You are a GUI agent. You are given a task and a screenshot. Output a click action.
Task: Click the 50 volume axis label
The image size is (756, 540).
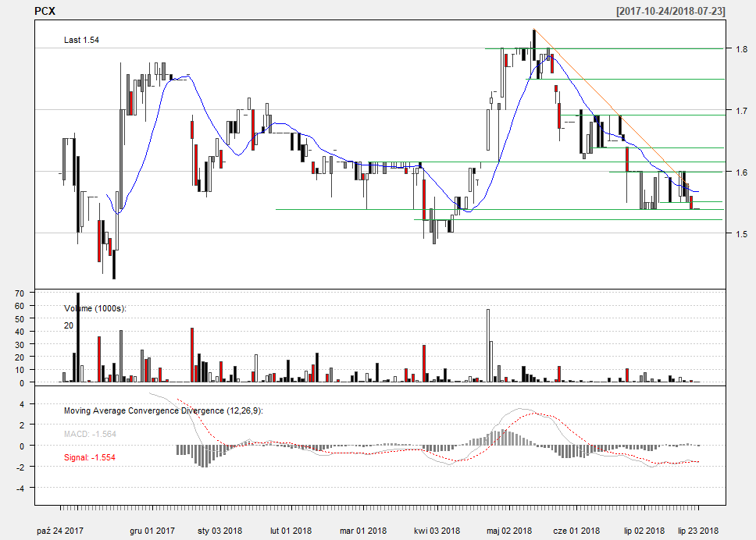[20, 319]
